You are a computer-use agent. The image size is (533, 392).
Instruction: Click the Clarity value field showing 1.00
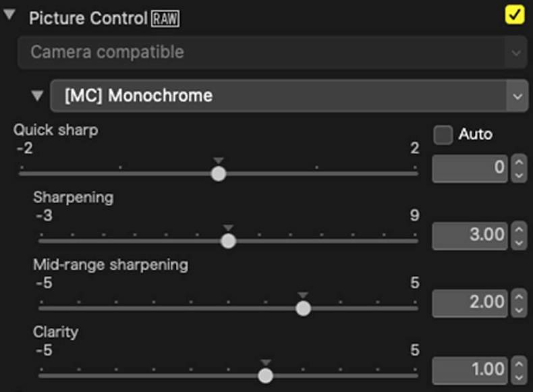tap(470, 369)
